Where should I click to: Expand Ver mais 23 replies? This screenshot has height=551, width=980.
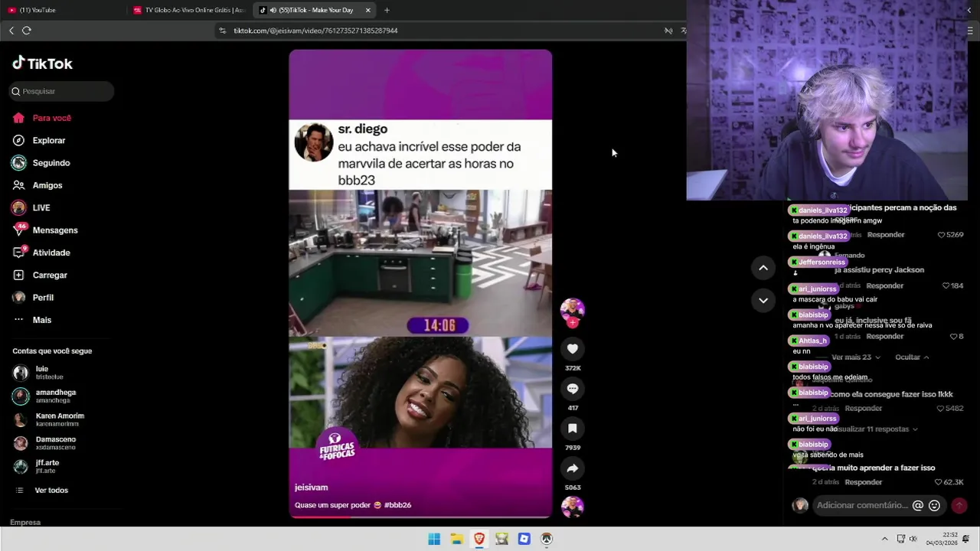856,357
